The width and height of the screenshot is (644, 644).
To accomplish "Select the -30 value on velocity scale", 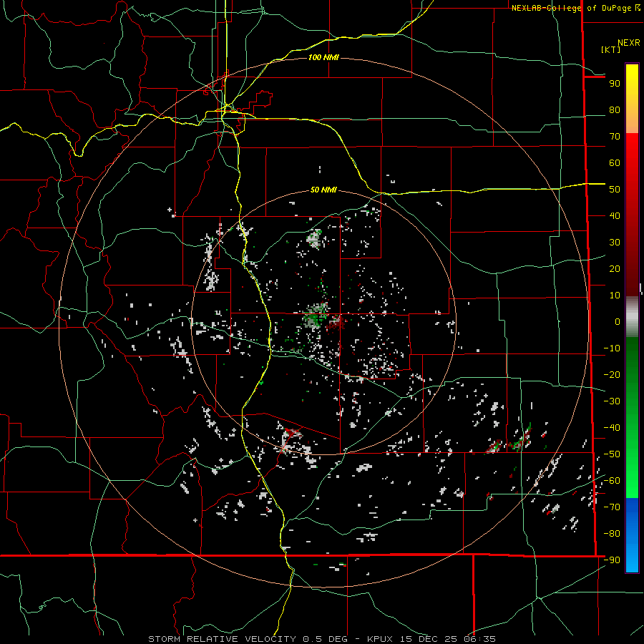I will 612,401.
